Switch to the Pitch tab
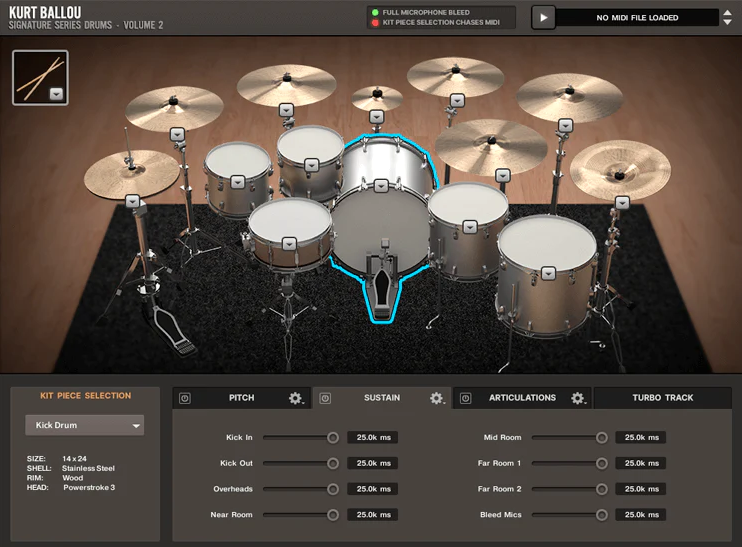The image size is (742, 547). pos(241,398)
